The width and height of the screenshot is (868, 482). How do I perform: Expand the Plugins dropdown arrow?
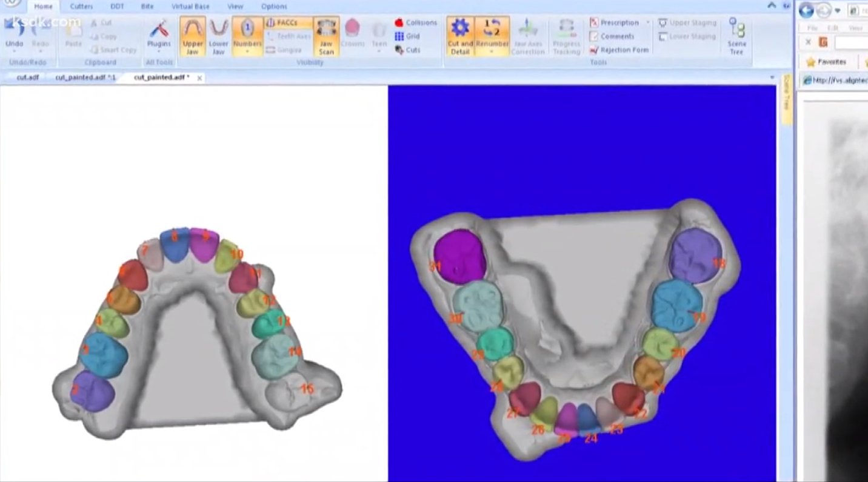coord(159,53)
